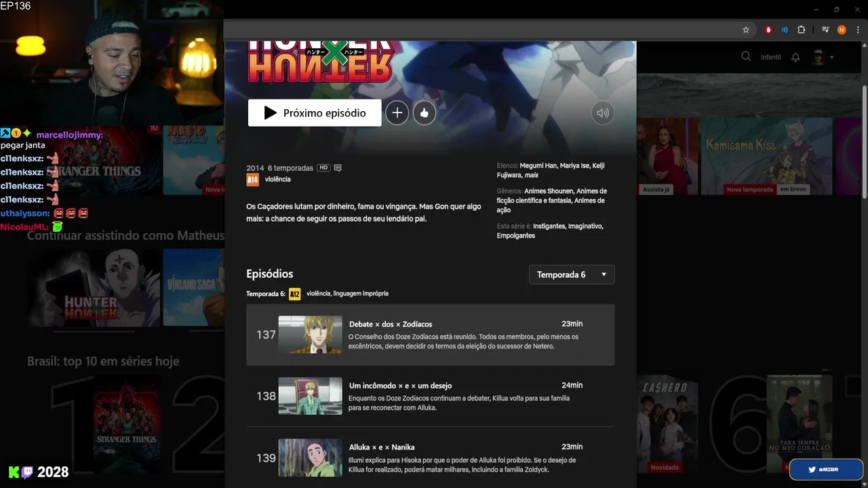Click the 'mais' cast link
Viewport: 868px width, 488px height.
[532, 175]
